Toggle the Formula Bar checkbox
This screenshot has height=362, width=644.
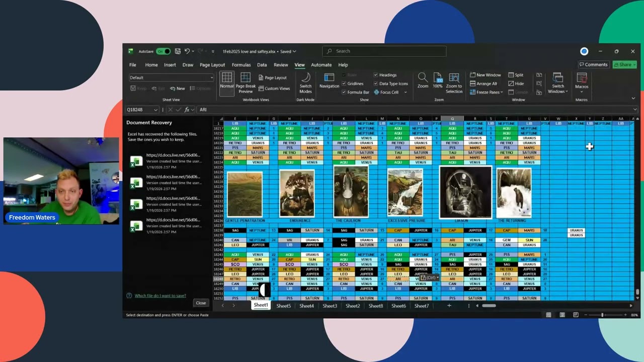tap(355, 93)
